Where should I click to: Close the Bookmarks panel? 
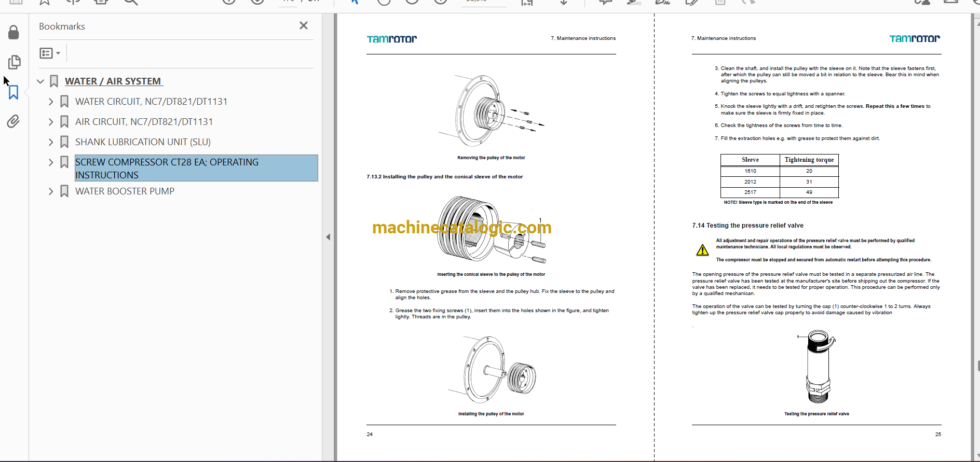304,25
